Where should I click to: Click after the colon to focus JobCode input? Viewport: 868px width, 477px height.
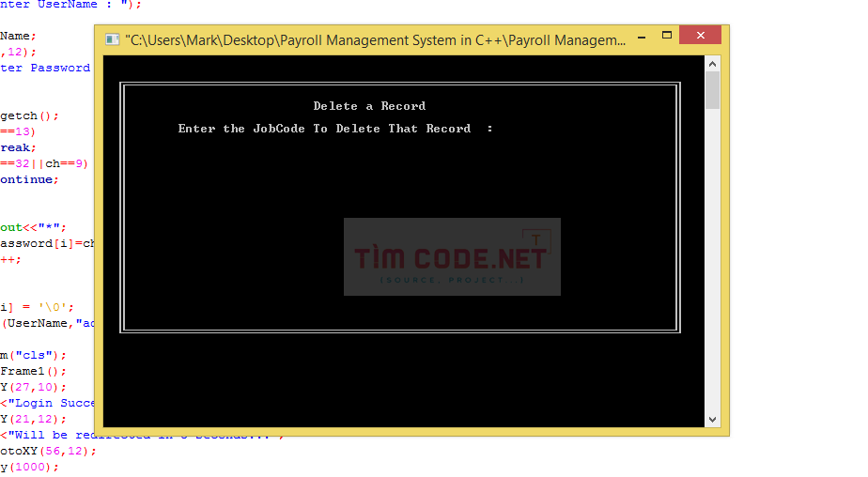[x=501, y=129]
